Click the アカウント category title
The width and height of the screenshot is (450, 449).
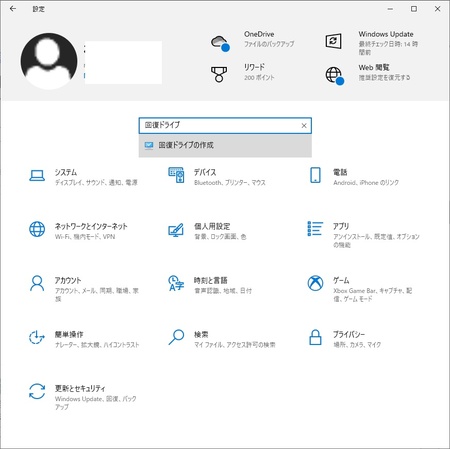coord(68,280)
